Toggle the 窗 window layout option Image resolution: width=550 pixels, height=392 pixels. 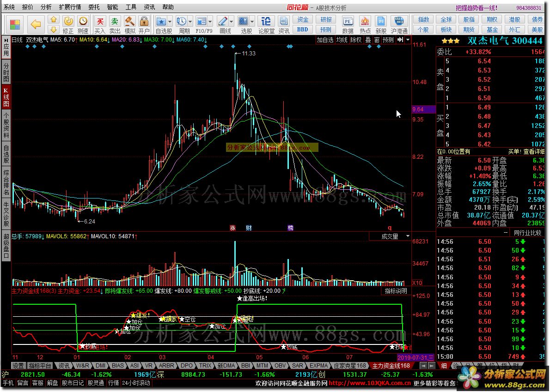click(377, 40)
